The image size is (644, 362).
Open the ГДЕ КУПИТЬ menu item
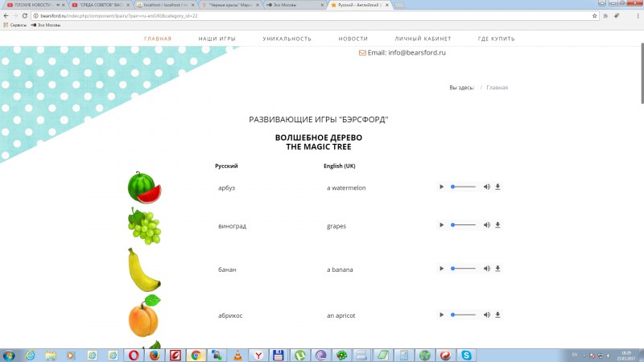(x=496, y=39)
